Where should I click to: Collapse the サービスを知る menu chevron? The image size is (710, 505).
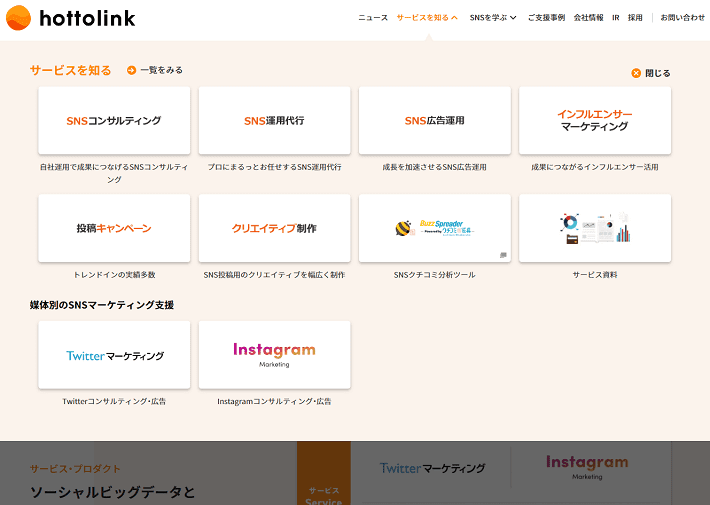[455, 18]
